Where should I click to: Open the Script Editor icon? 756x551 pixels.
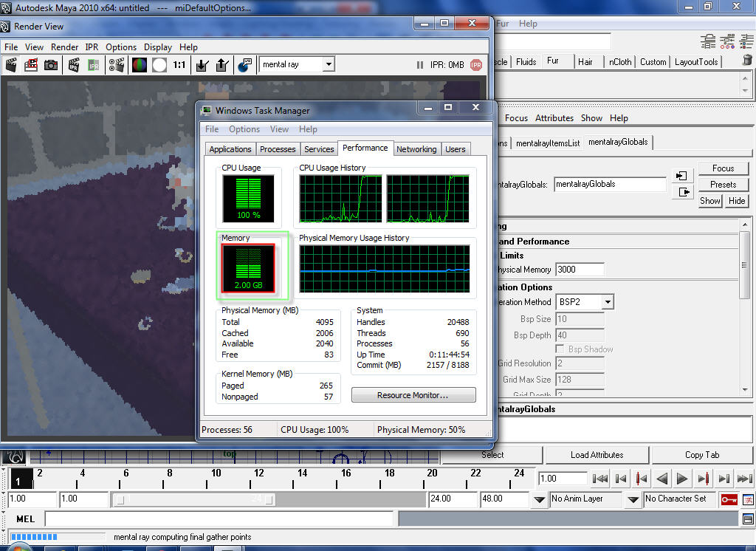point(748,519)
